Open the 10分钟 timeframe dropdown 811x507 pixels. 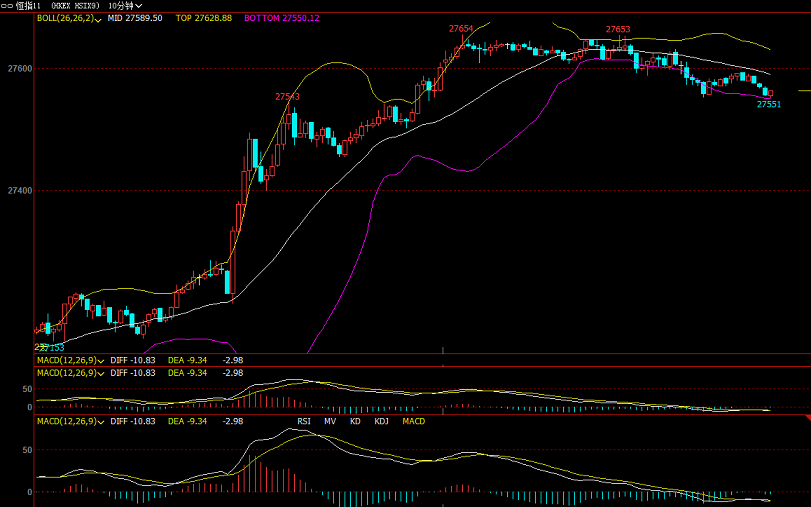tap(123, 6)
